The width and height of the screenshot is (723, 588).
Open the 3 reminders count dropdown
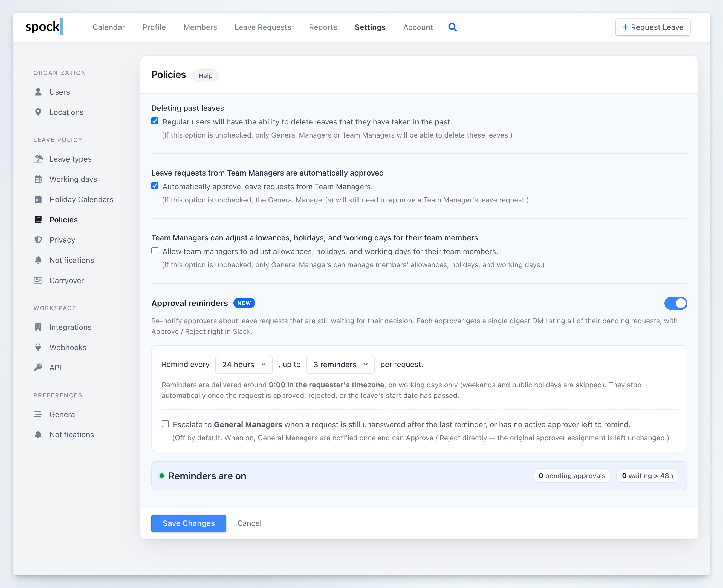point(340,365)
